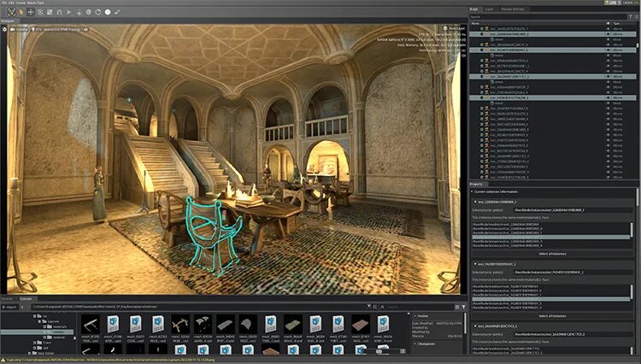
Task: Select stage row inst_226604A1898D869_2
Action: pos(553,34)
